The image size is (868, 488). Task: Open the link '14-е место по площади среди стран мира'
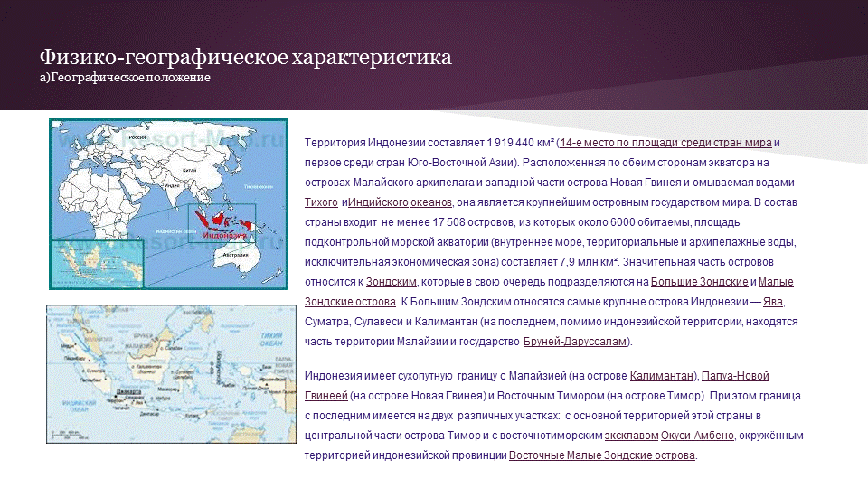point(665,143)
